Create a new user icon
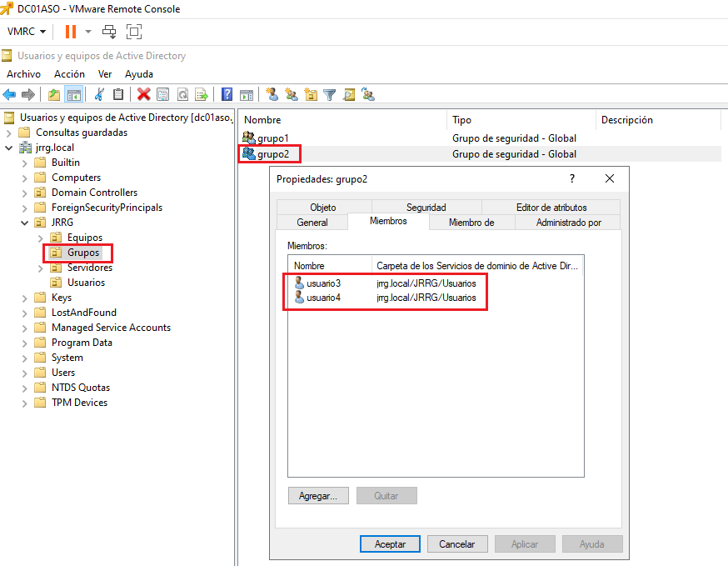The height and width of the screenshot is (566, 728). tap(272, 95)
